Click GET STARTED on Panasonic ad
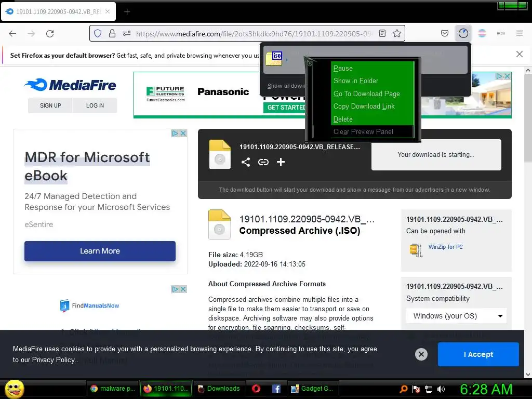 pyautogui.click(x=285, y=107)
